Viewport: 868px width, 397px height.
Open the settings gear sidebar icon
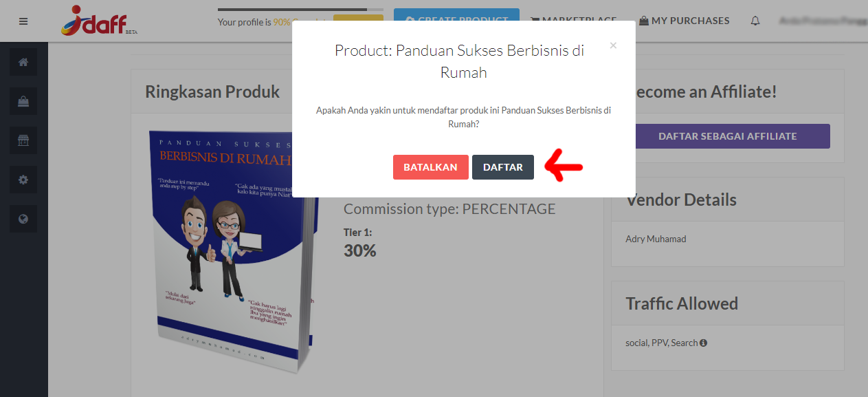coord(23,180)
